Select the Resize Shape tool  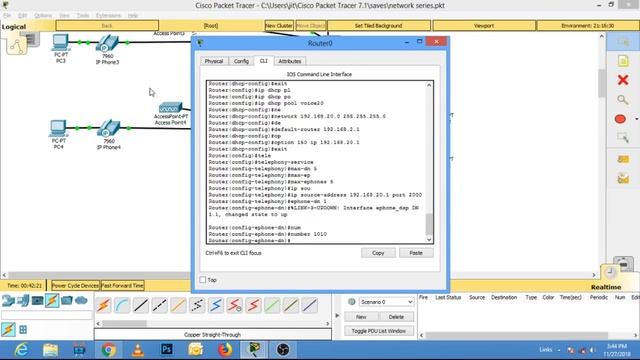(x=623, y=138)
